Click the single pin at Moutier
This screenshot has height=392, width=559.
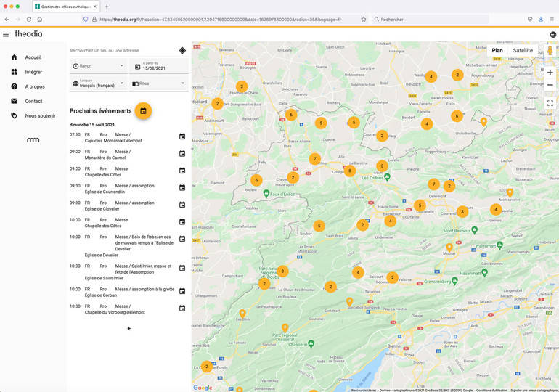click(x=449, y=248)
